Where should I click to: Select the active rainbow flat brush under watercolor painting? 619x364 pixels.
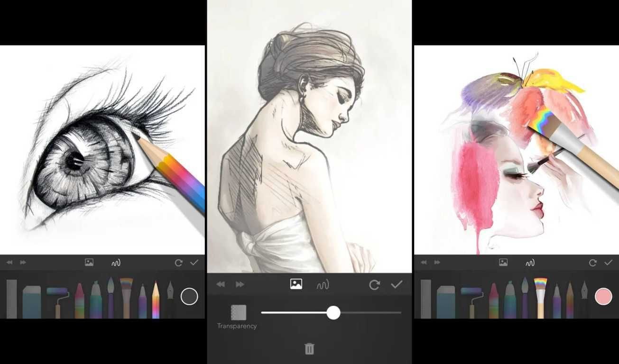(540, 298)
